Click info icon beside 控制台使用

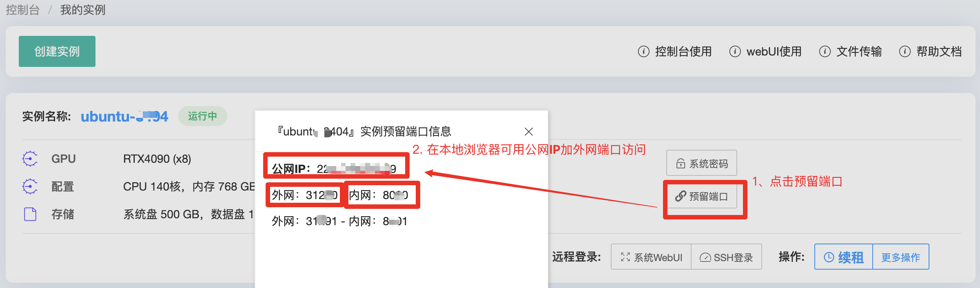[x=643, y=51]
